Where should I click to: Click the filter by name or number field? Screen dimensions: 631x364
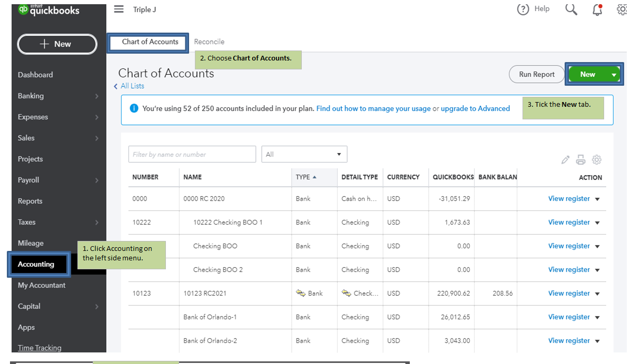click(192, 154)
